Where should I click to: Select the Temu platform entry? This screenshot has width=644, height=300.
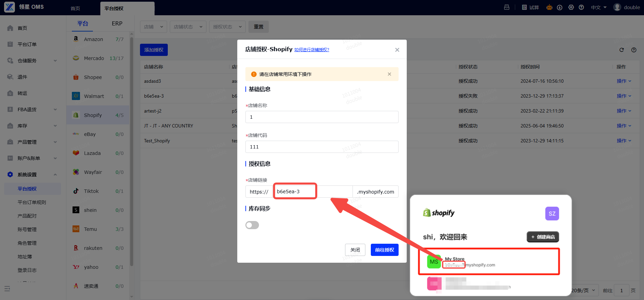tap(98, 229)
